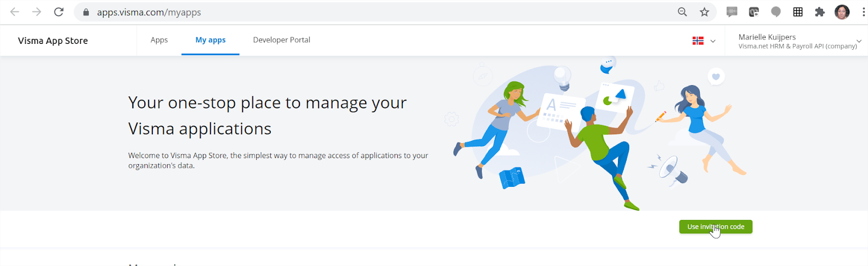Select the My apps tab

tap(210, 40)
